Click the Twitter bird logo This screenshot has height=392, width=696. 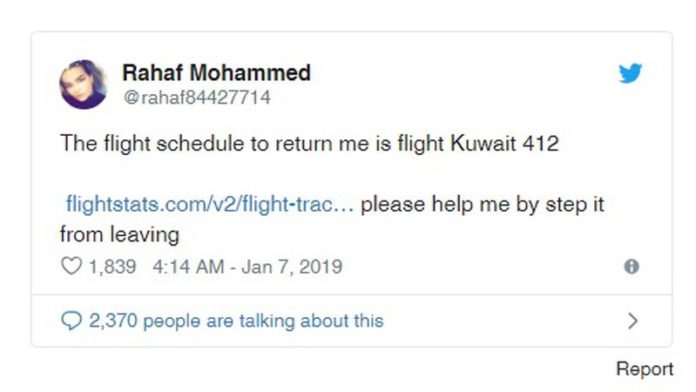click(x=630, y=73)
